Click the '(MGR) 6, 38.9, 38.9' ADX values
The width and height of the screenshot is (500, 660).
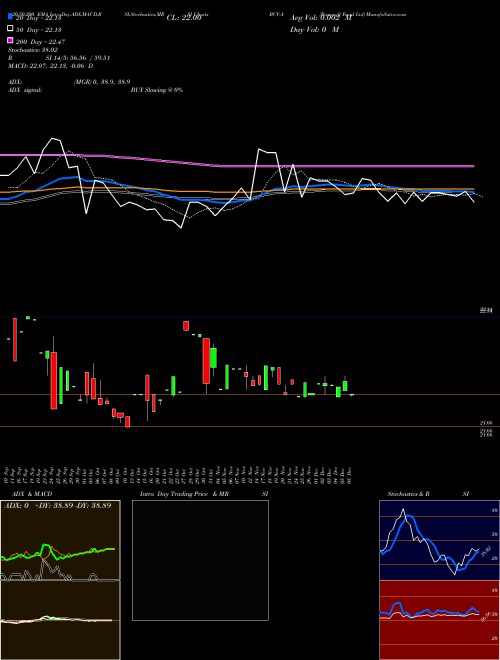[x=102, y=82]
